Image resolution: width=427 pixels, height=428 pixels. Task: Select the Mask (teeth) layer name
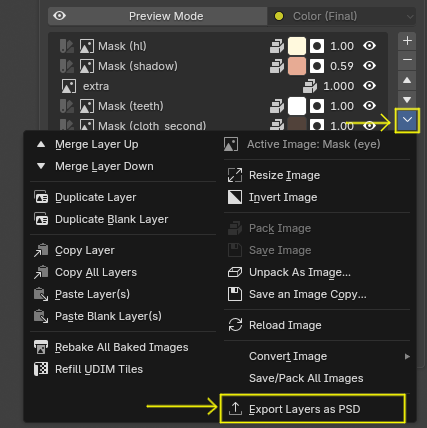click(x=131, y=106)
